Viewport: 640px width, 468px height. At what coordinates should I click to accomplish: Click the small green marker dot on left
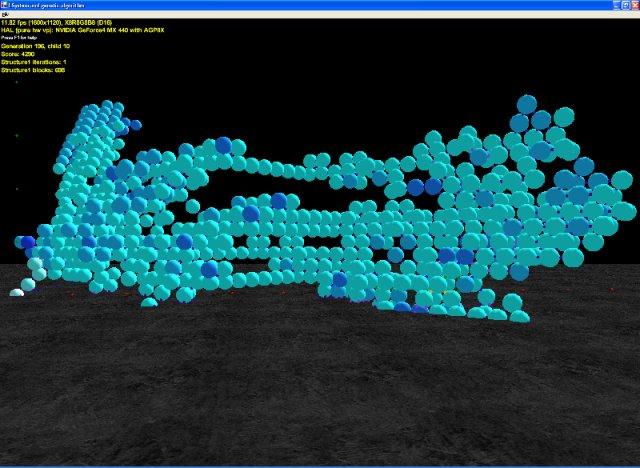click(16, 135)
